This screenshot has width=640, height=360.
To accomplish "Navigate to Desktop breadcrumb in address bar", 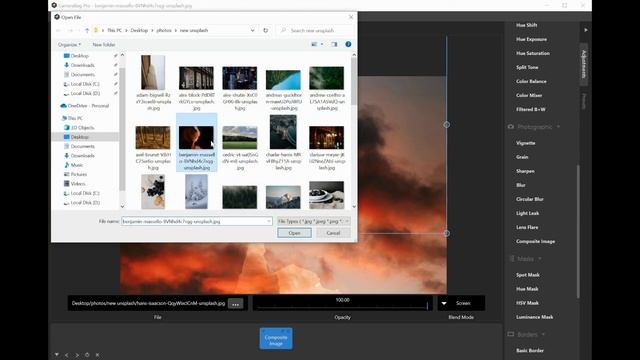I will 139,31.
